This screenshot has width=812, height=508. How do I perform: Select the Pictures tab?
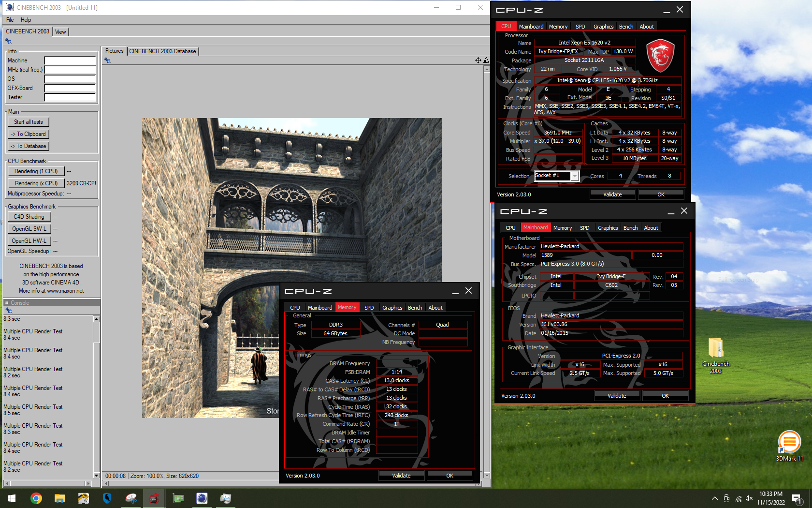[115, 51]
